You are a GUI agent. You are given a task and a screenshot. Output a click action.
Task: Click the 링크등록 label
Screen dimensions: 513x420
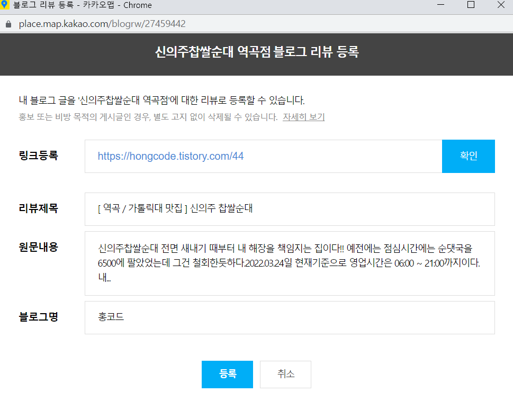click(x=38, y=156)
